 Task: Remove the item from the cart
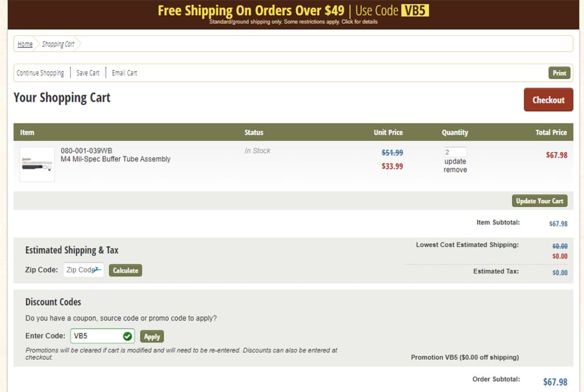tap(455, 169)
